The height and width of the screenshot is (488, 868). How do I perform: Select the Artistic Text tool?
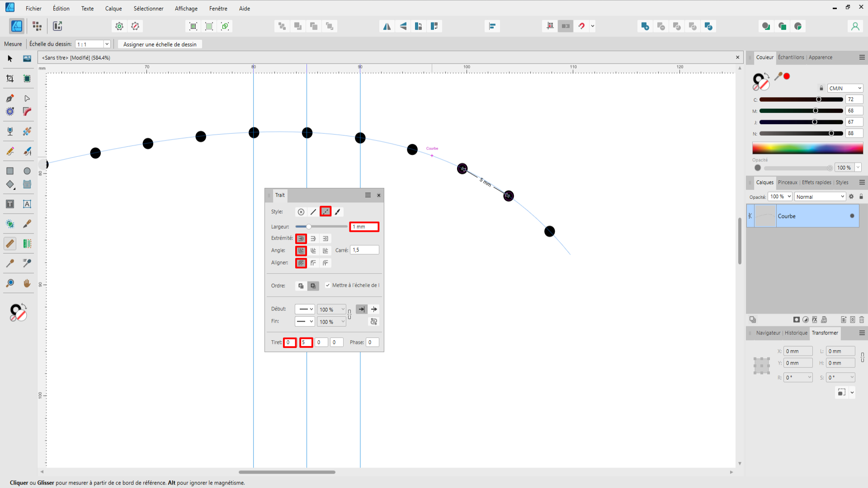(x=10, y=204)
